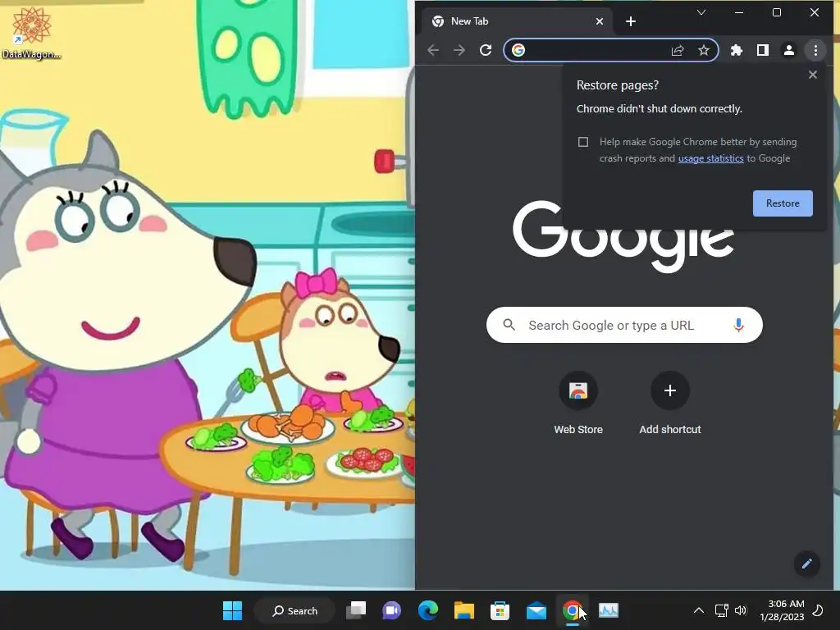
Task: Open the usage statistics link
Action: coord(710,158)
